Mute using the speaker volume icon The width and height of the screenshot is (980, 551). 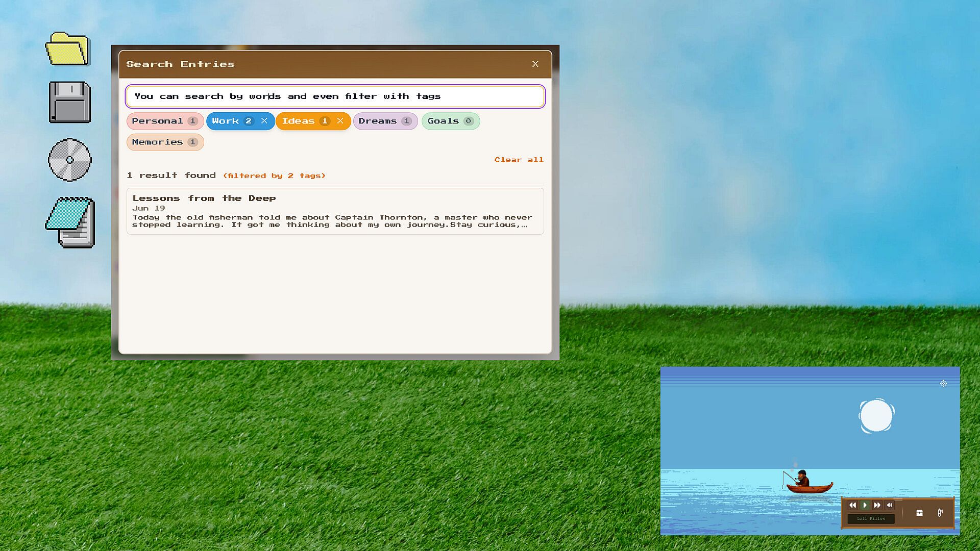click(x=890, y=505)
